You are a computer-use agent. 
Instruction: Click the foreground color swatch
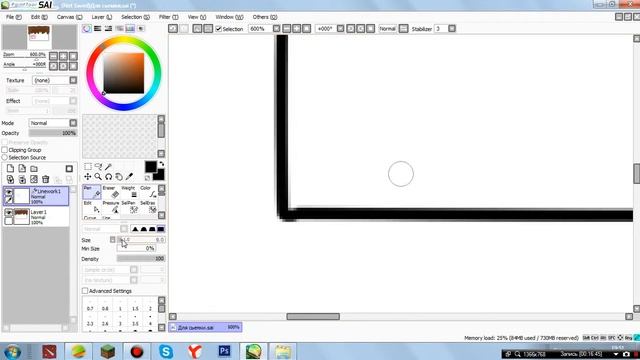[151, 167]
